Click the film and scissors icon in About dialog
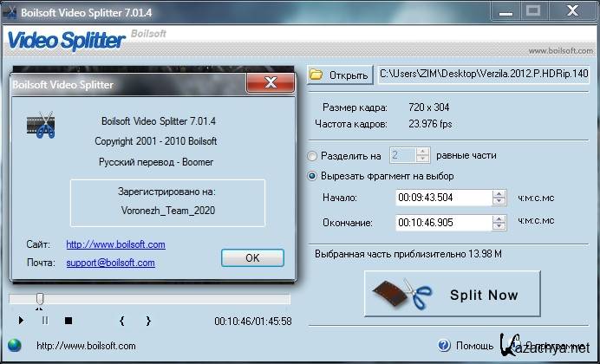 tap(41, 127)
